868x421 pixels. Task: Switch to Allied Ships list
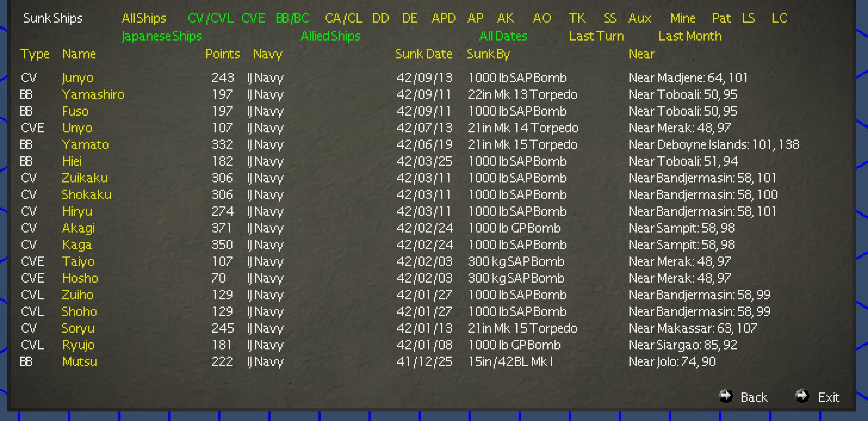coord(331,36)
